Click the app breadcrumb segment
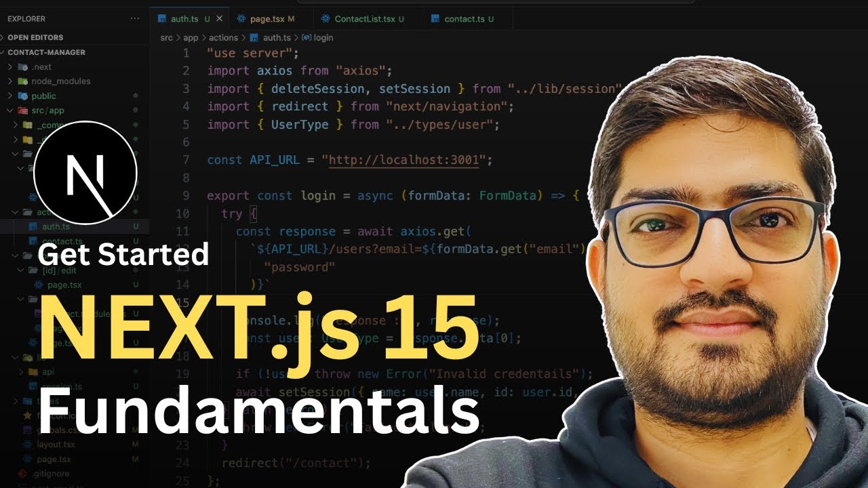Viewport: 868px width, 488px height. coord(191,38)
